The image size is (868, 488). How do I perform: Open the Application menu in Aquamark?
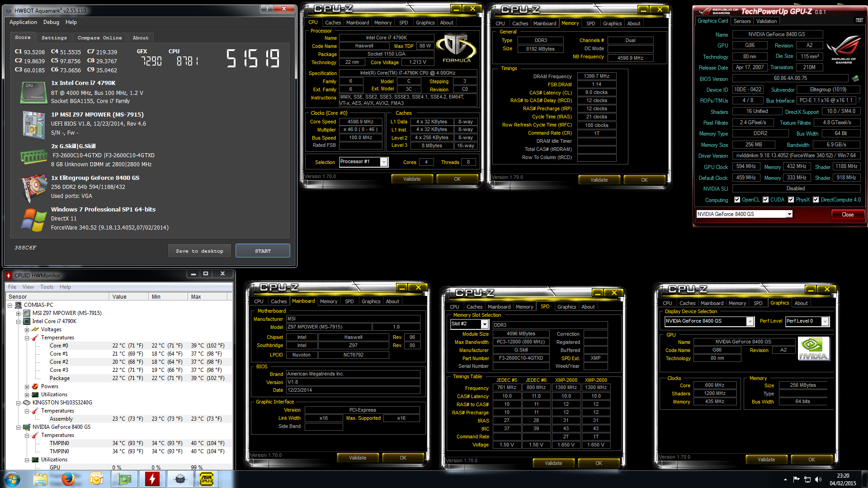coord(23,22)
